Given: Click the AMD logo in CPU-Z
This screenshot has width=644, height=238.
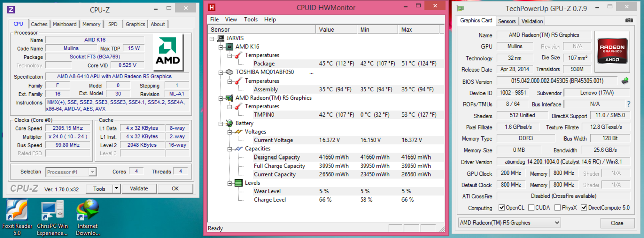Looking at the screenshot, I should tap(170, 53).
